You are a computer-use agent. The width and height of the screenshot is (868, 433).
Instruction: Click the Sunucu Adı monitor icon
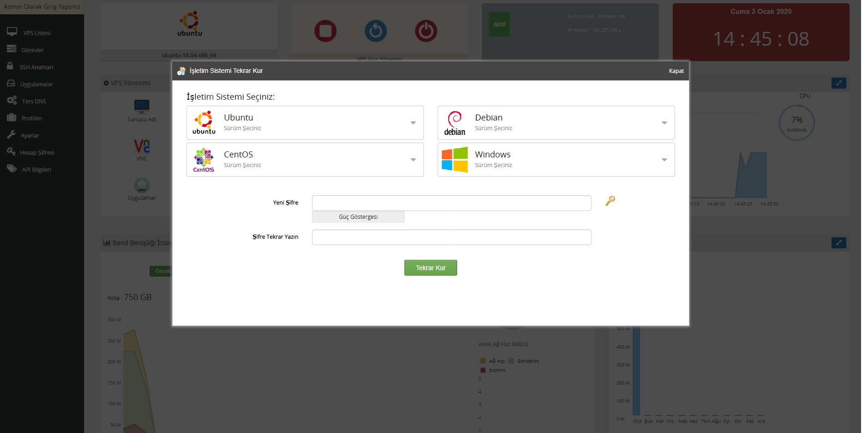pos(142,107)
